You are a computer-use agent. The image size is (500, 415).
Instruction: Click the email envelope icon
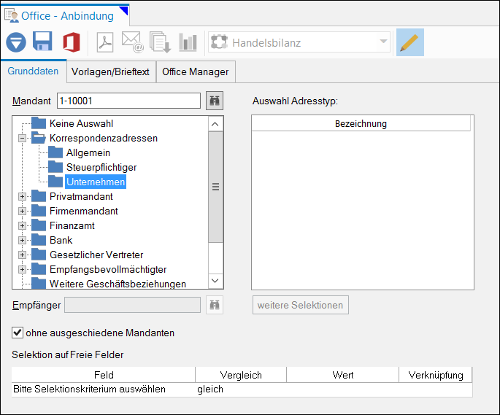tap(132, 42)
